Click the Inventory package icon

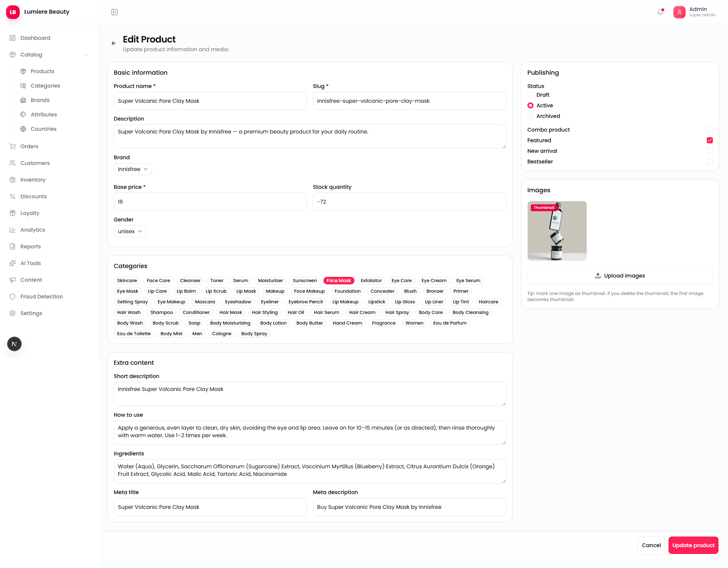click(x=13, y=180)
